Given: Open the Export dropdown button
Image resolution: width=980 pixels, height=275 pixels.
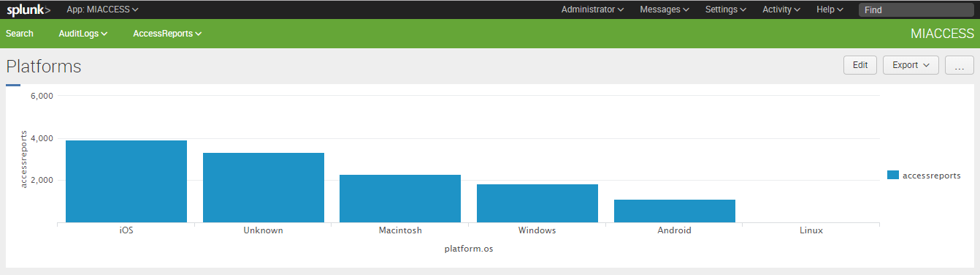Looking at the screenshot, I should click(911, 65).
